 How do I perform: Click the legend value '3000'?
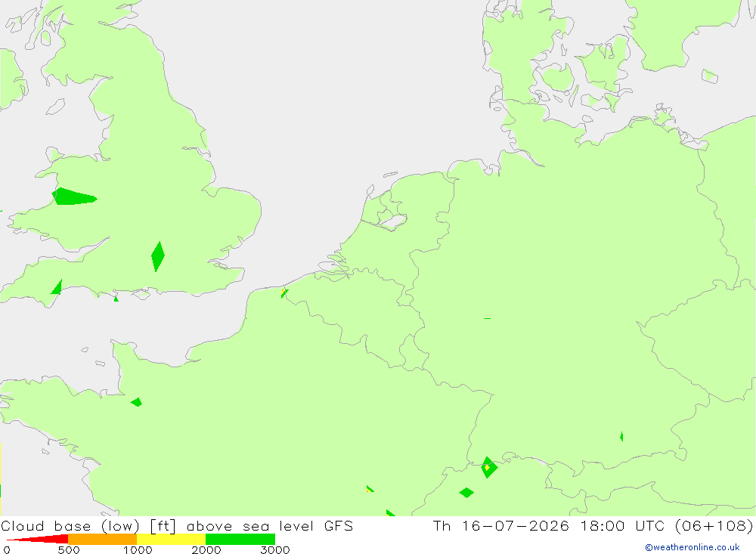pyautogui.click(x=275, y=549)
